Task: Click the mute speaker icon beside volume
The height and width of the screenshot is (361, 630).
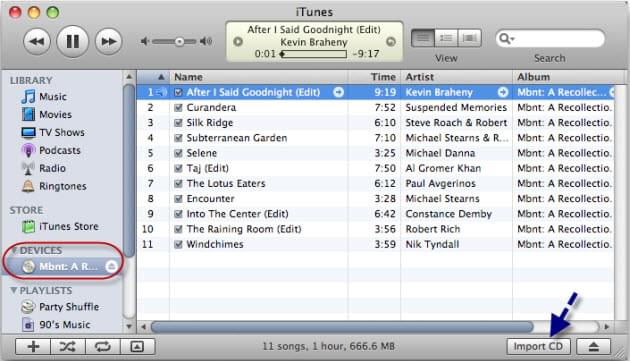Action: pyautogui.click(x=145, y=41)
